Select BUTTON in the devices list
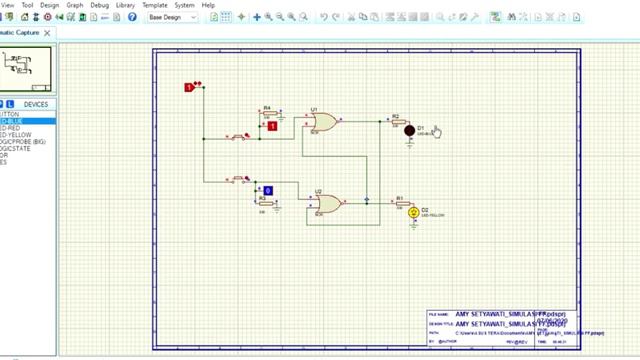This screenshot has height=360, width=640. [x=28, y=114]
